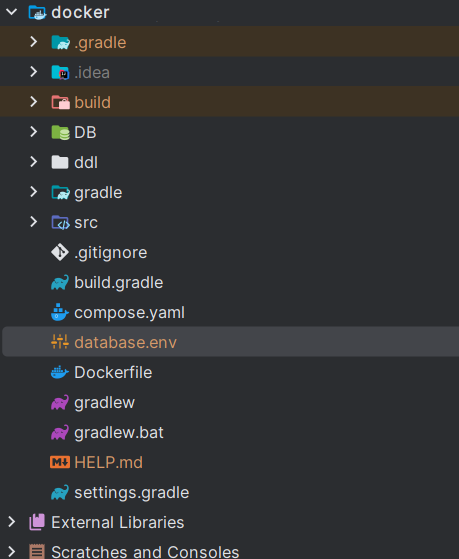Image resolution: width=459 pixels, height=559 pixels.
Task: Select the docker root label
Action: pyautogui.click(x=80, y=12)
